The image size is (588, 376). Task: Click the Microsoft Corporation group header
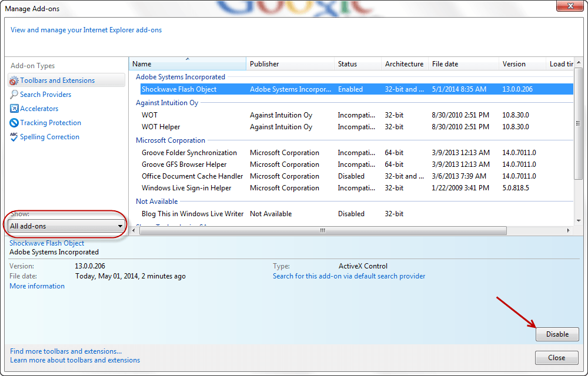click(171, 140)
